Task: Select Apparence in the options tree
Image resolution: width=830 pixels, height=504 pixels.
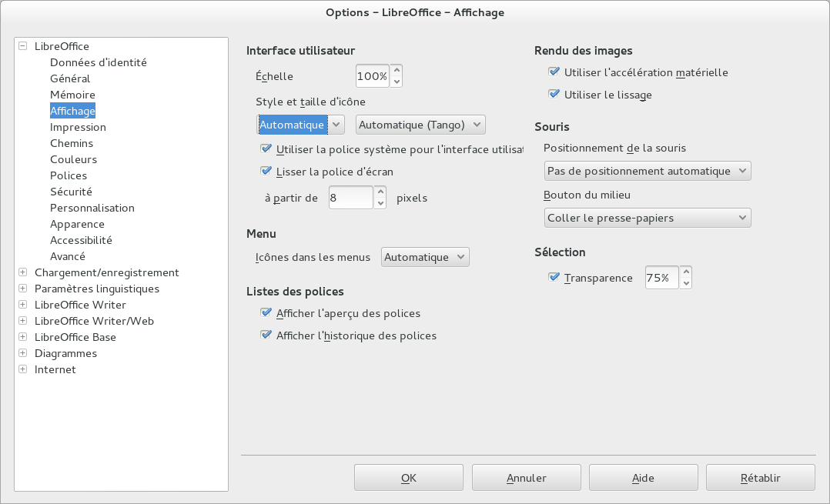Action: coord(77,224)
